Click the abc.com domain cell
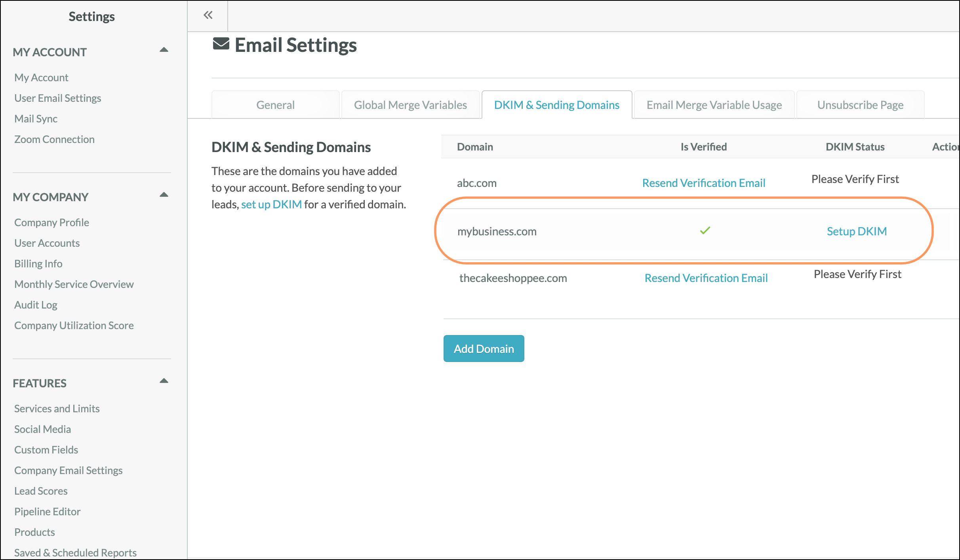 (477, 183)
